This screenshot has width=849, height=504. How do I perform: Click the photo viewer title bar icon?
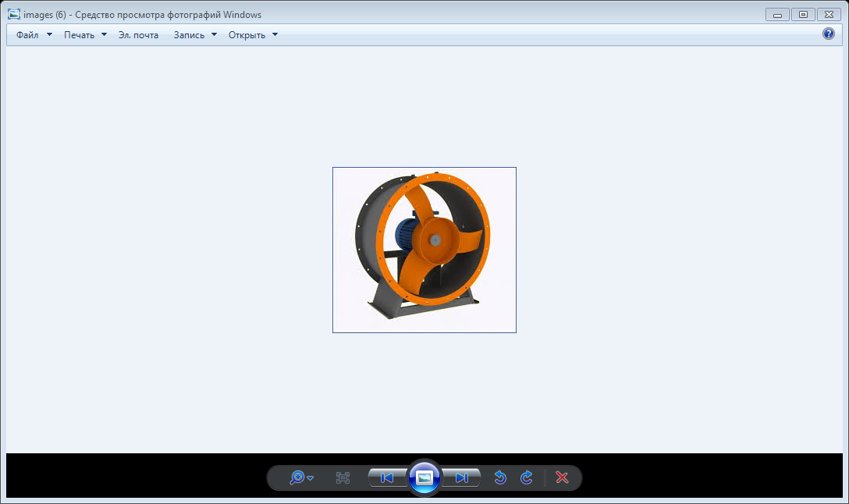click(14, 15)
